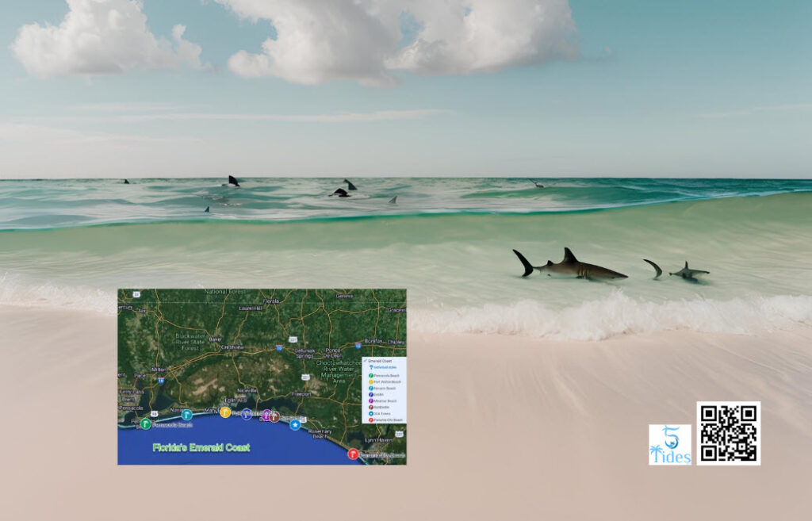The image size is (812, 521).
Task: Click the brown SanDestin map marker
Action: [274, 416]
